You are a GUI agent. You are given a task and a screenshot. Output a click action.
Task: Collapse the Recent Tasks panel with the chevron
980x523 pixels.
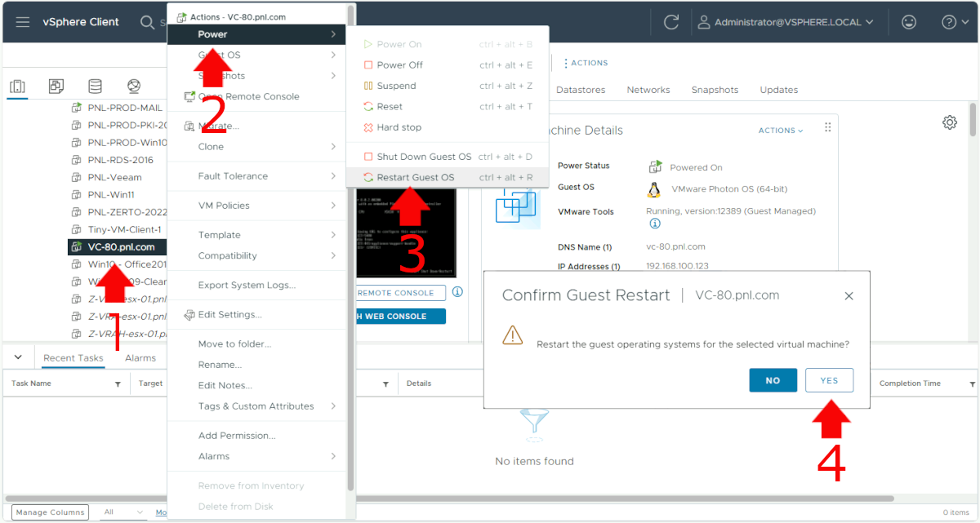coord(19,357)
